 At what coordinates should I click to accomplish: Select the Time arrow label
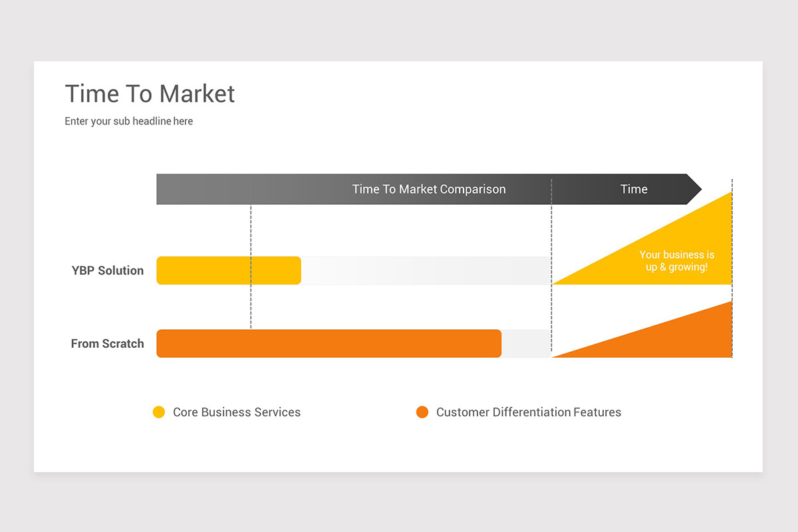[634, 189]
